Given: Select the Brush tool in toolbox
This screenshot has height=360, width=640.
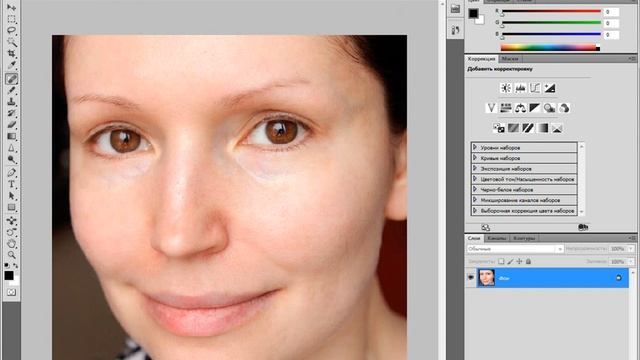Looking at the screenshot, I should pyautogui.click(x=11, y=90).
